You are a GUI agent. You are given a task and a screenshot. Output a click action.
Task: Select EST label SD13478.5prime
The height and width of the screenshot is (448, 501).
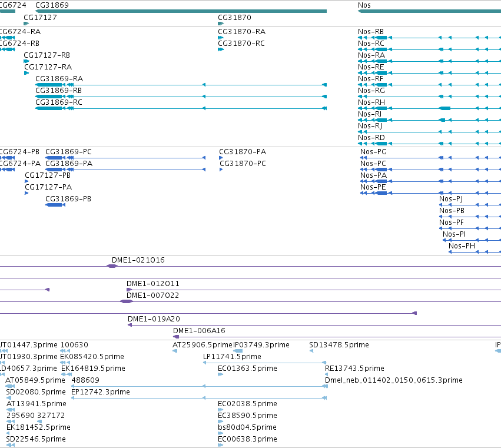(339, 345)
